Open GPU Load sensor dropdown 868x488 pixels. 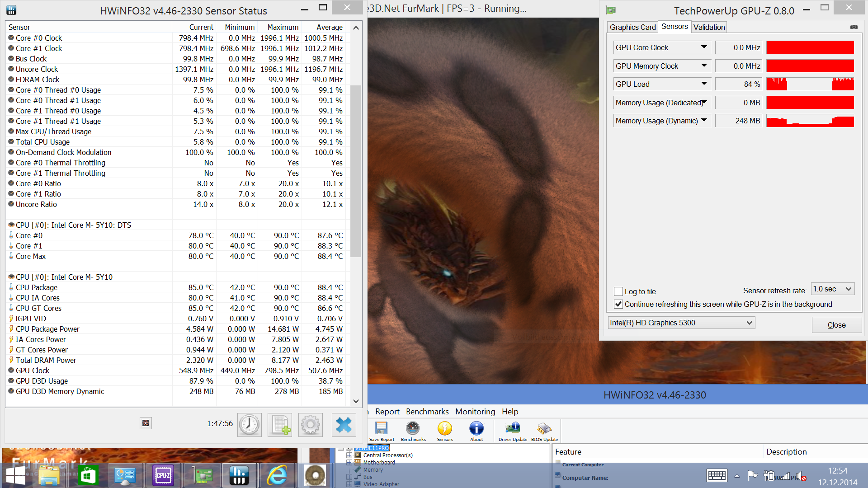coord(704,84)
